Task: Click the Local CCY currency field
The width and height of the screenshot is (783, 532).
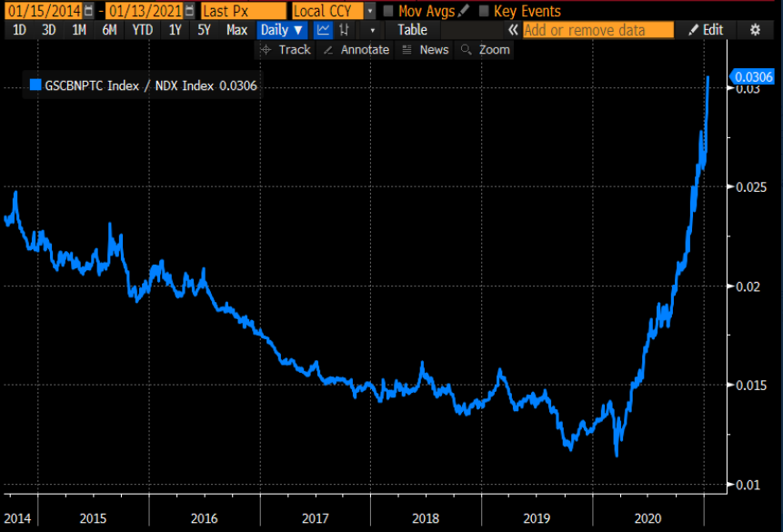Action: (x=328, y=11)
